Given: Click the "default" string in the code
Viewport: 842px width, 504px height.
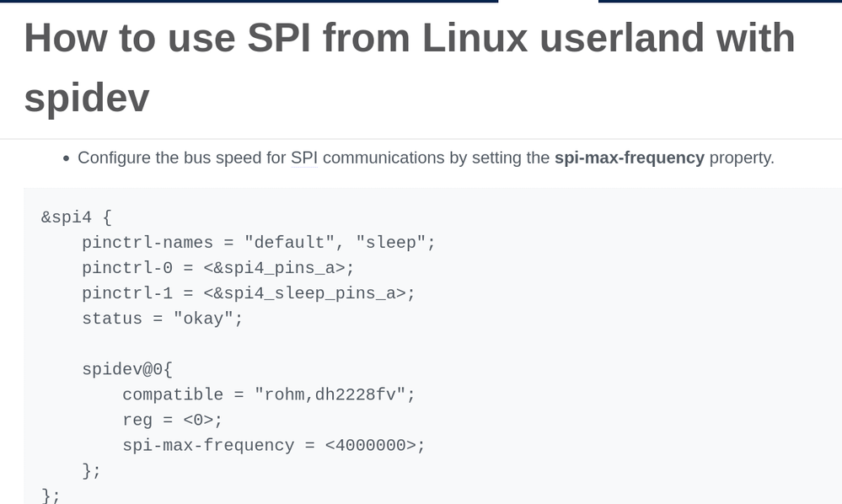Looking at the screenshot, I should pos(289,243).
